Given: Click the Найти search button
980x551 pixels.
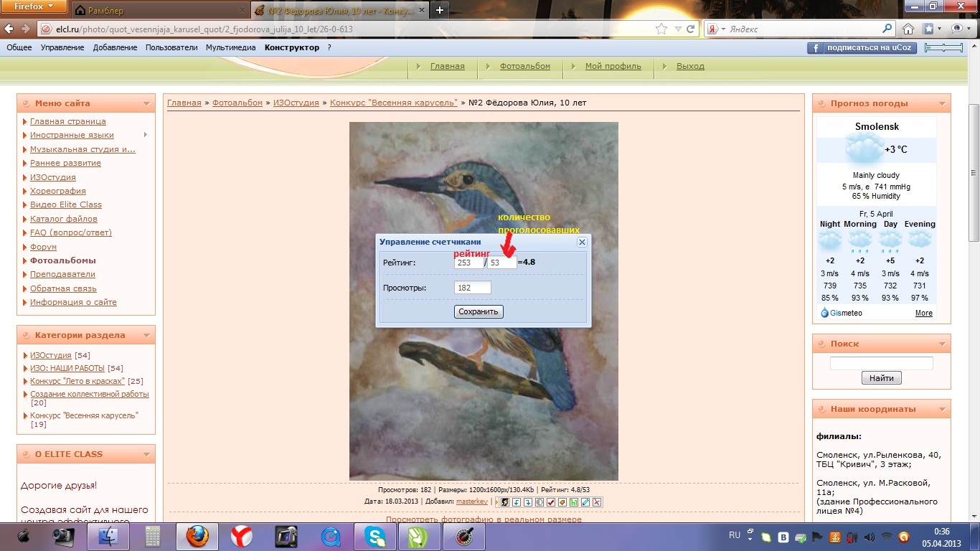Looking at the screenshot, I should click(882, 378).
